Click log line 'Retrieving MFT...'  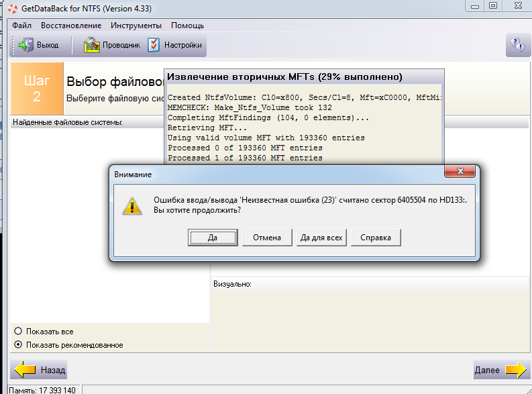pos(207,128)
